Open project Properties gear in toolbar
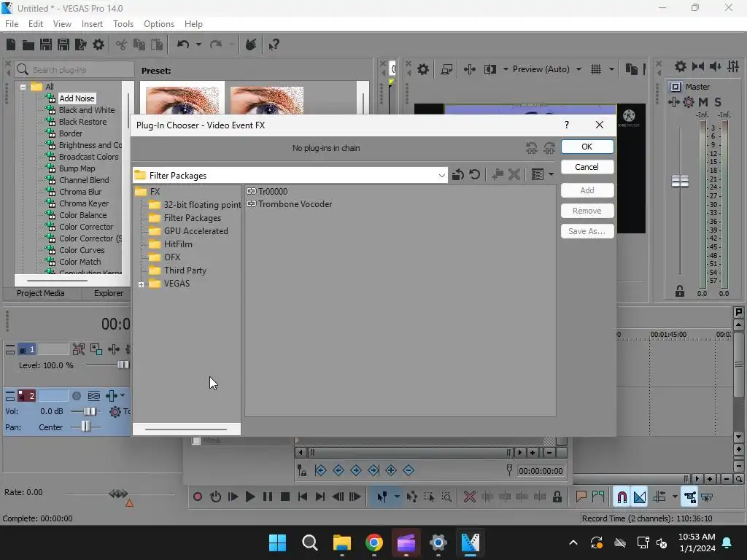The image size is (747, 560). [x=98, y=44]
